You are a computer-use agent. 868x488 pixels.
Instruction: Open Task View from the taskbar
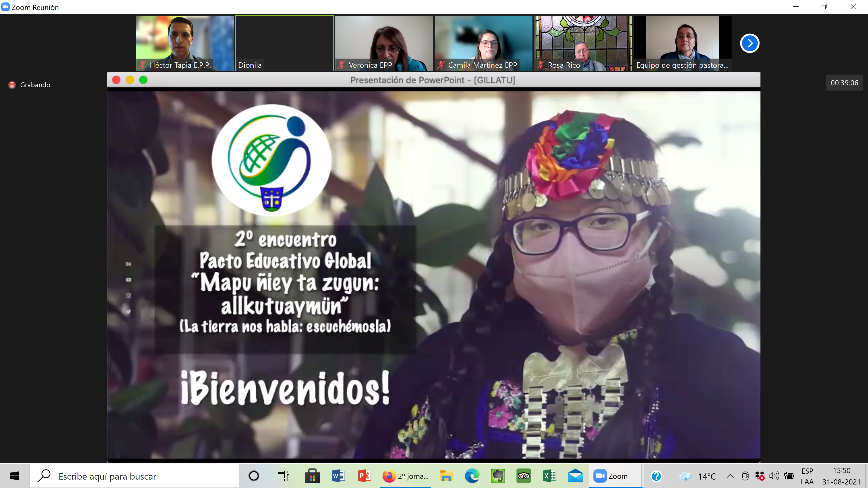coord(283,476)
